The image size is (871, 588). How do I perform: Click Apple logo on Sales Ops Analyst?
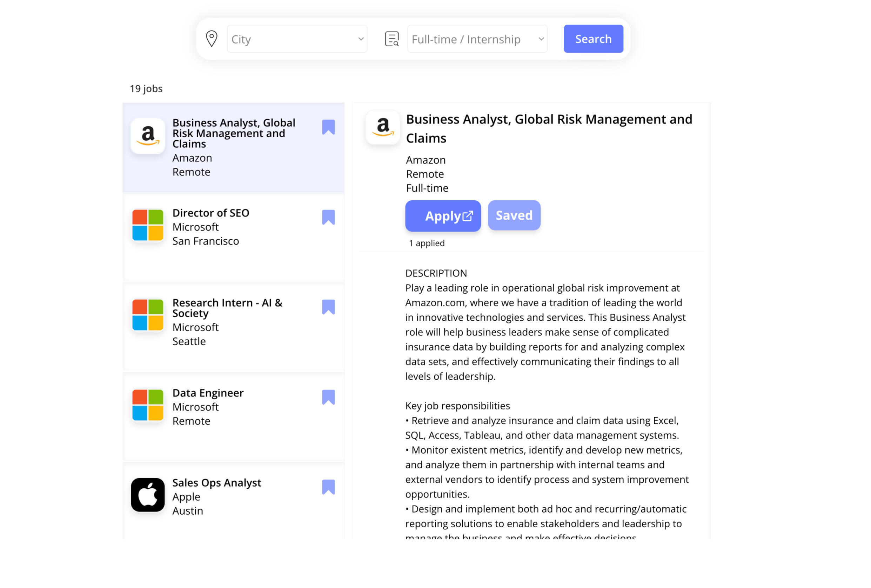point(148,495)
